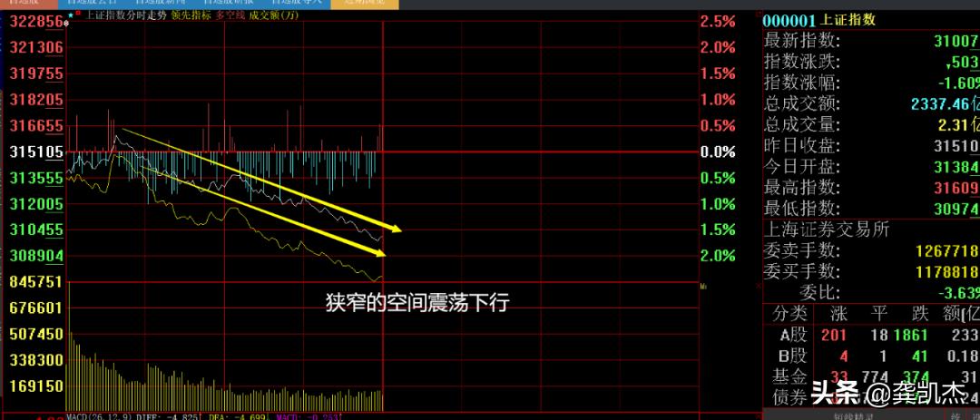980x420 pixels.
Task: Click the 最新指数 row label
Action: [x=802, y=41]
